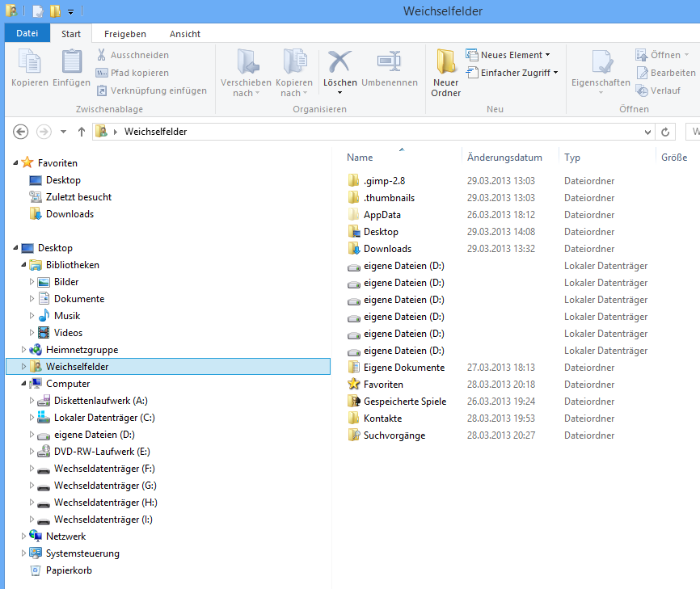700x589 pixels.
Task: Create a new folder with Neuer Ordner
Action: point(445,74)
